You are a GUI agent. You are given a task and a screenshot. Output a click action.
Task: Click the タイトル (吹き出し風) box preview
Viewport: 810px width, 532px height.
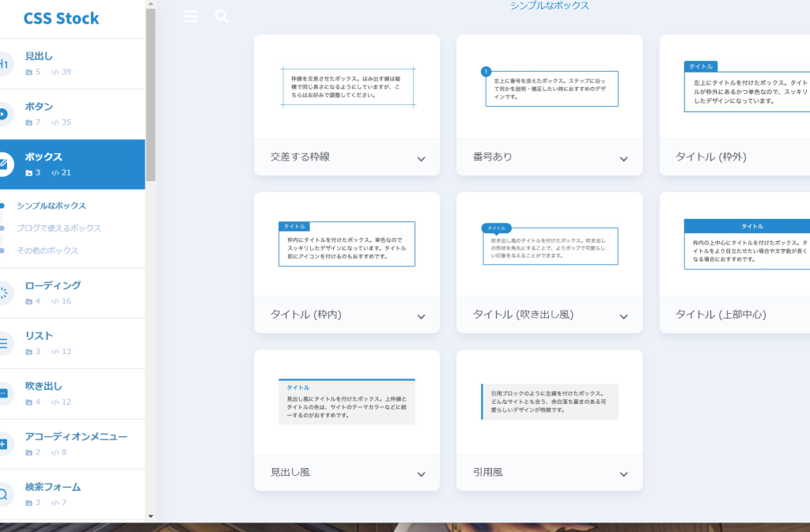[549, 244]
